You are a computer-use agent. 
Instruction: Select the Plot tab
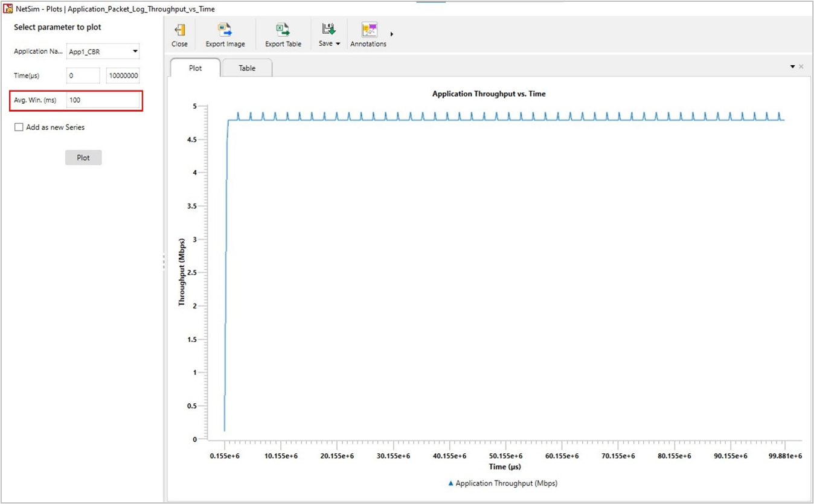coord(195,68)
